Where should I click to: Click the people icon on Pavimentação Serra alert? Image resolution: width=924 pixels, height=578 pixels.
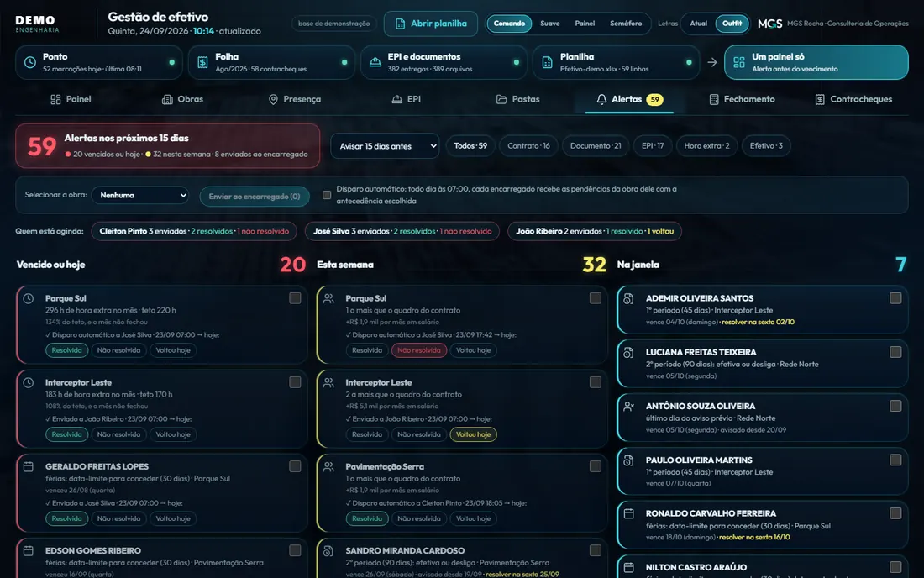coord(328,466)
